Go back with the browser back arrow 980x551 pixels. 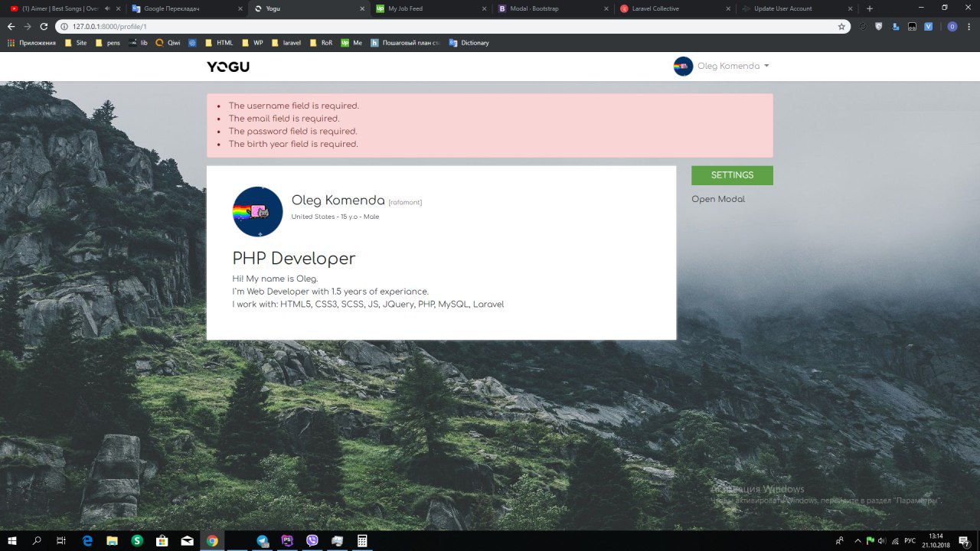pyautogui.click(x=11, y=26)
